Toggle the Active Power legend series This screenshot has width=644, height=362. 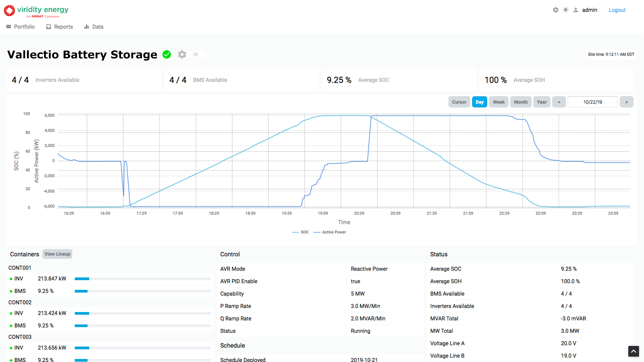[x=330, y=232]
